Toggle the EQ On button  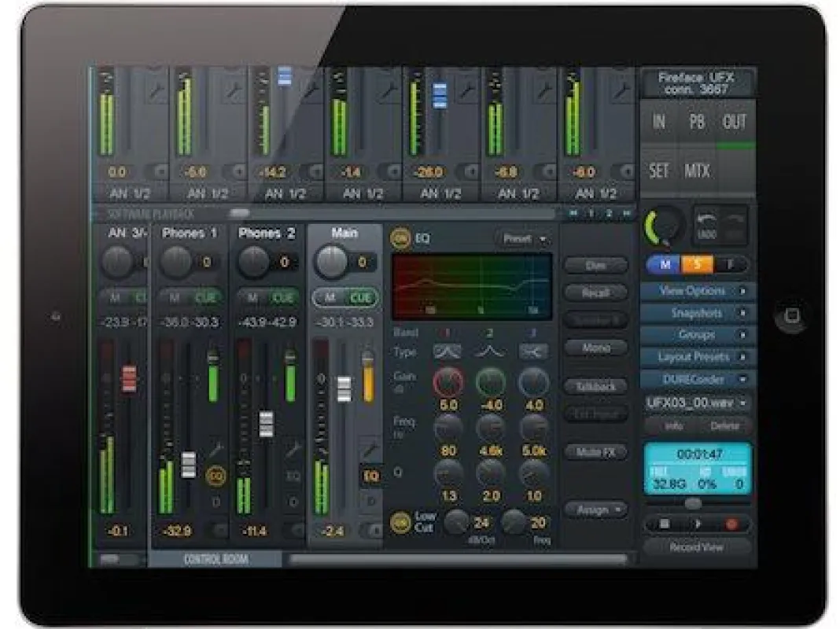400,239
